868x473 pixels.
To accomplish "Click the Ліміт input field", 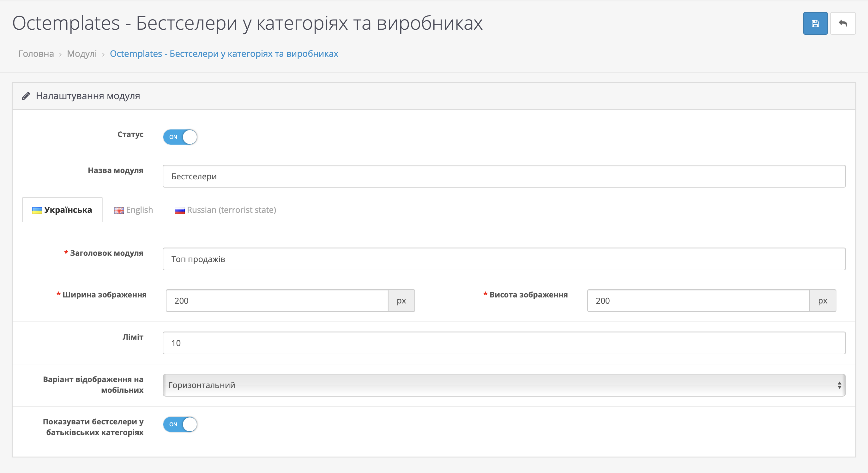I will [x=503, y=343].
